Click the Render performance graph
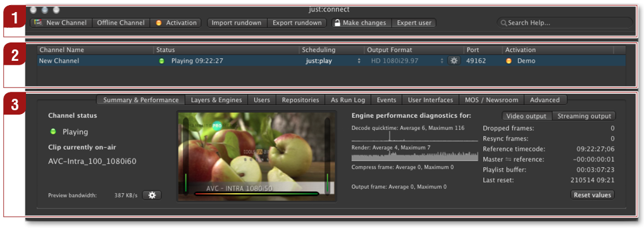Viewport: 644px width, 228px height. pyautogui.click(x=414, y=156)
